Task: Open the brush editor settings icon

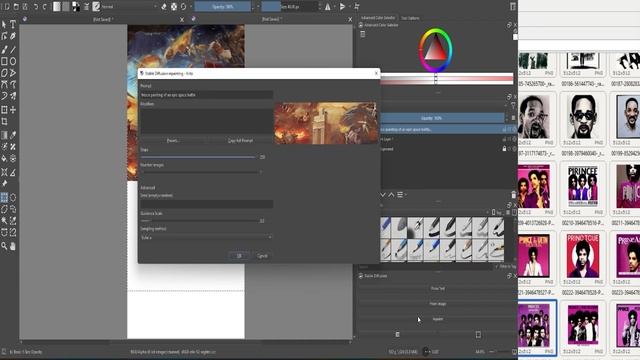Action: [86, 7]
